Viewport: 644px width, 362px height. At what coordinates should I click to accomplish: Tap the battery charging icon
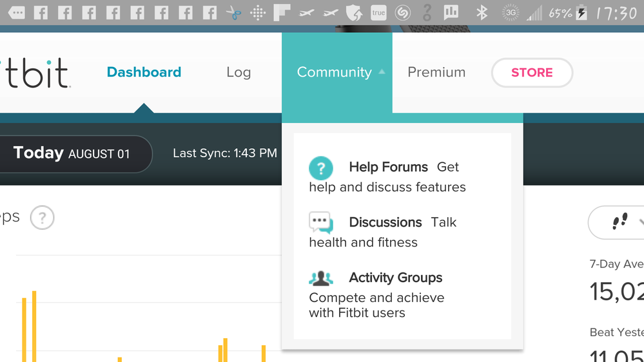[581, 13]
